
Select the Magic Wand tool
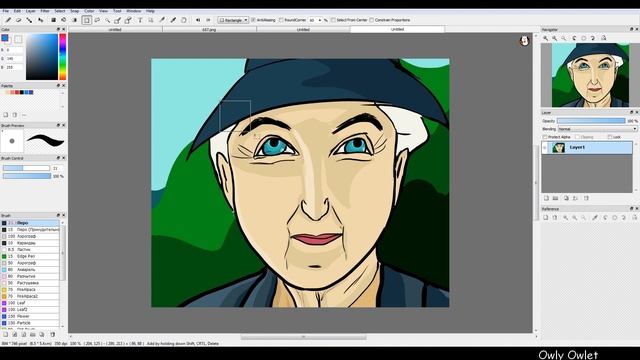107,20
